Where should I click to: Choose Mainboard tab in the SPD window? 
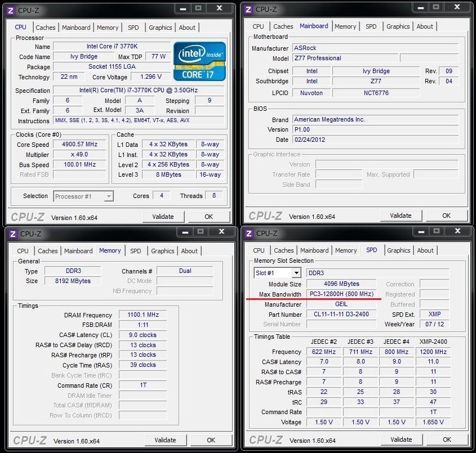click(x=314, y=250)
